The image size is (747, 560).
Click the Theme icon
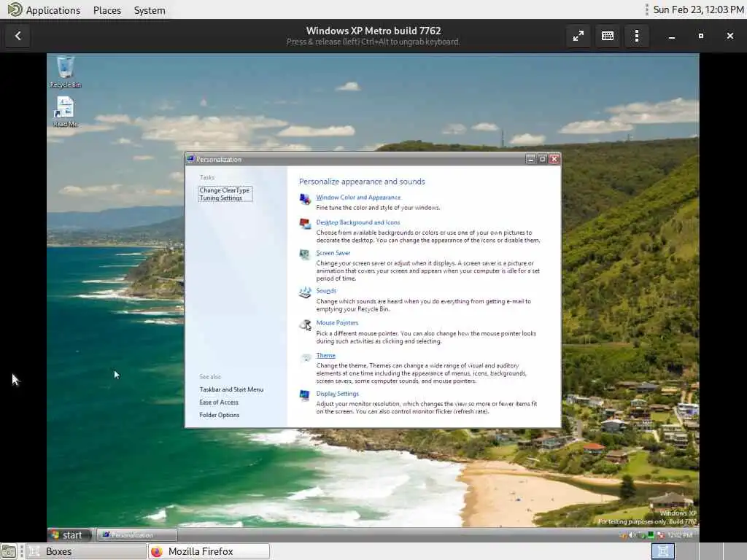(x=306, y=357)
